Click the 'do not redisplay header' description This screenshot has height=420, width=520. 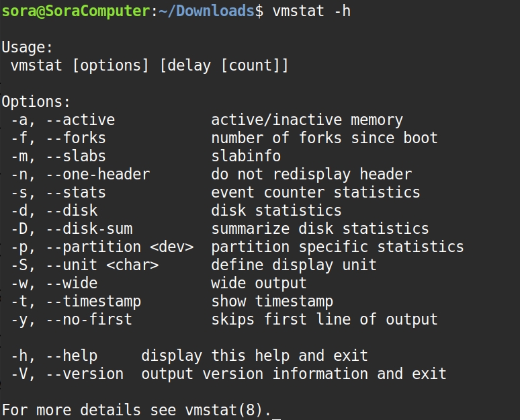coord(312,175)
